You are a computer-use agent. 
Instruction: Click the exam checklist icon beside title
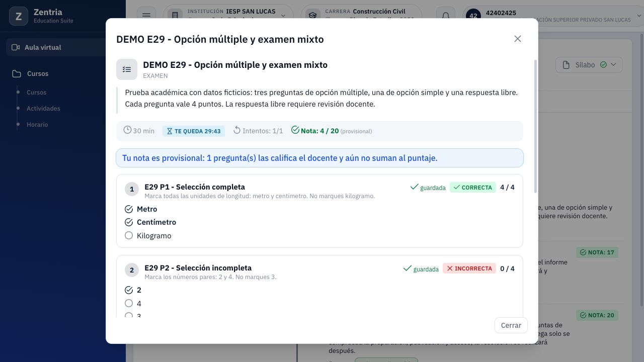[127, 69]
